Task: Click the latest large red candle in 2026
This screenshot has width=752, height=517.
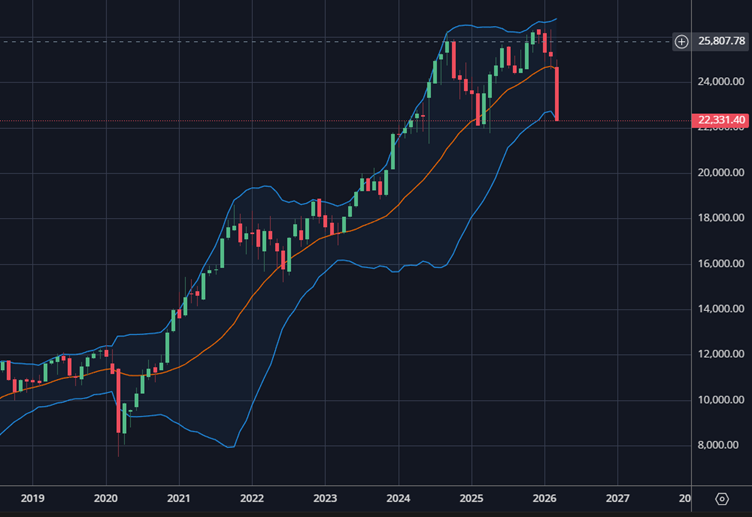Action: [x=557, y=93]
